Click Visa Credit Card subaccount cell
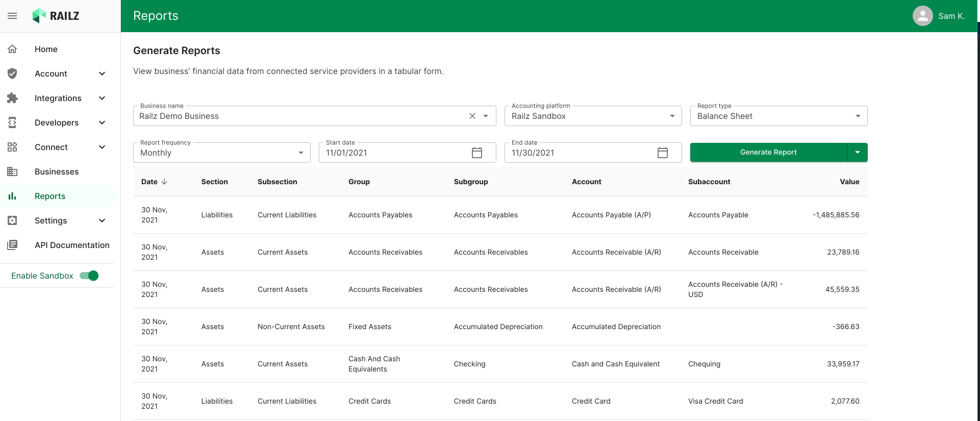980x421 pixels. (715, 401)
